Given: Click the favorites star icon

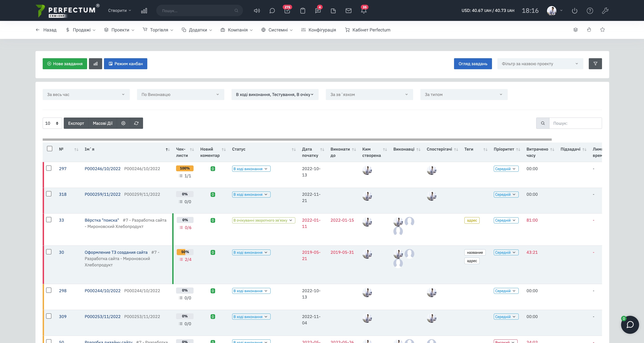Looking at the screenshot, I should pyautogui.click(x=602, y=30).
